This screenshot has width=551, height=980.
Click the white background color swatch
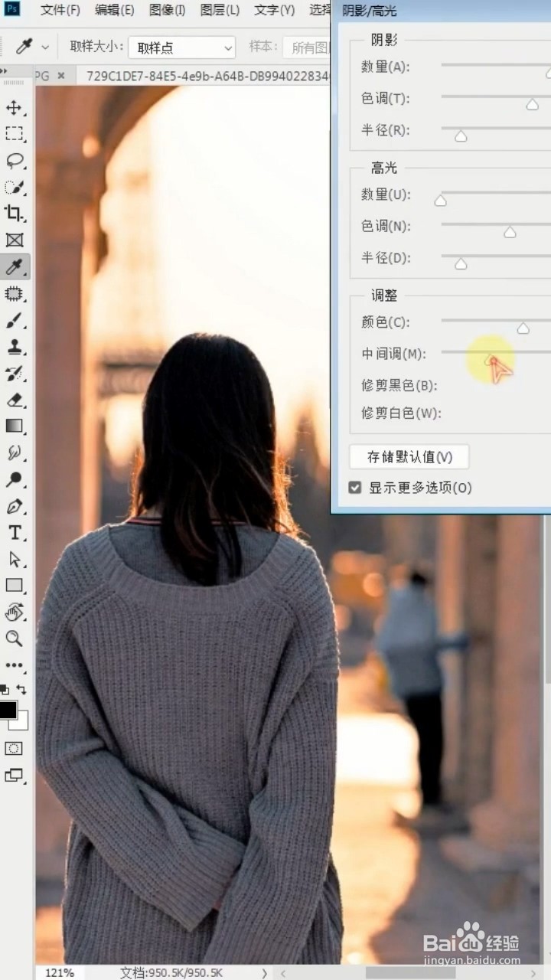tap(23, 721)
